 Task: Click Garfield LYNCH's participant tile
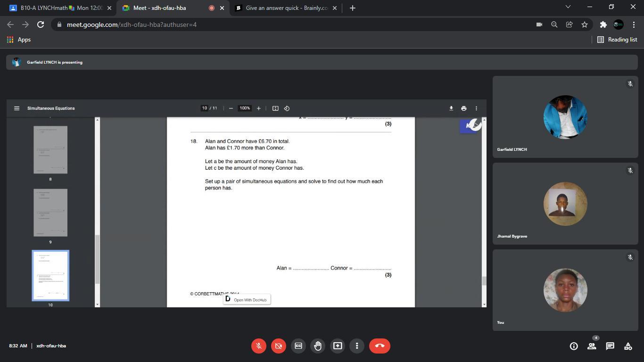pos(565,117)
